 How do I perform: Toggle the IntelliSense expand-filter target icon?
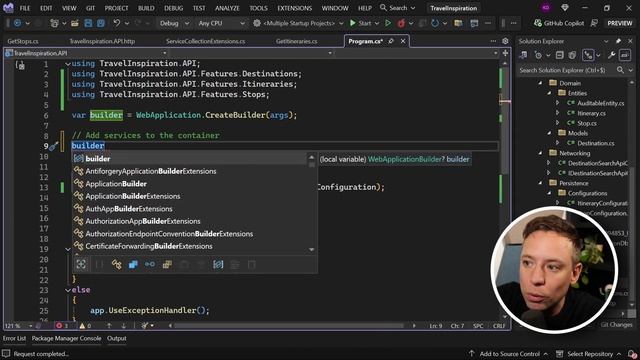tap(81, 264)
